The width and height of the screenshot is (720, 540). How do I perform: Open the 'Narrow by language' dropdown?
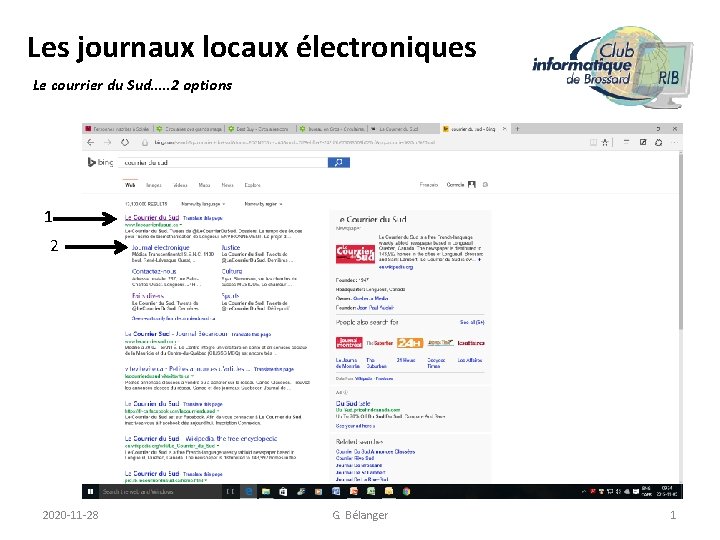(x=203, y=204)
